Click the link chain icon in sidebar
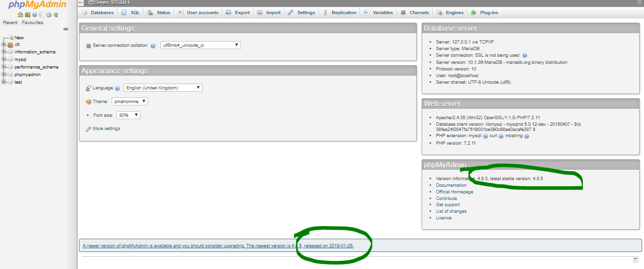644x269 pixels. coord(66,29)
